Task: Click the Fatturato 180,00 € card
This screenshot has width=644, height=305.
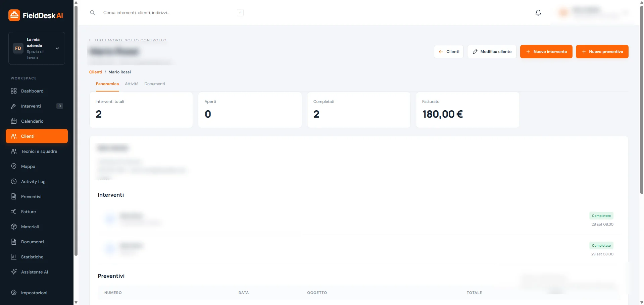Action: (467, 110)
